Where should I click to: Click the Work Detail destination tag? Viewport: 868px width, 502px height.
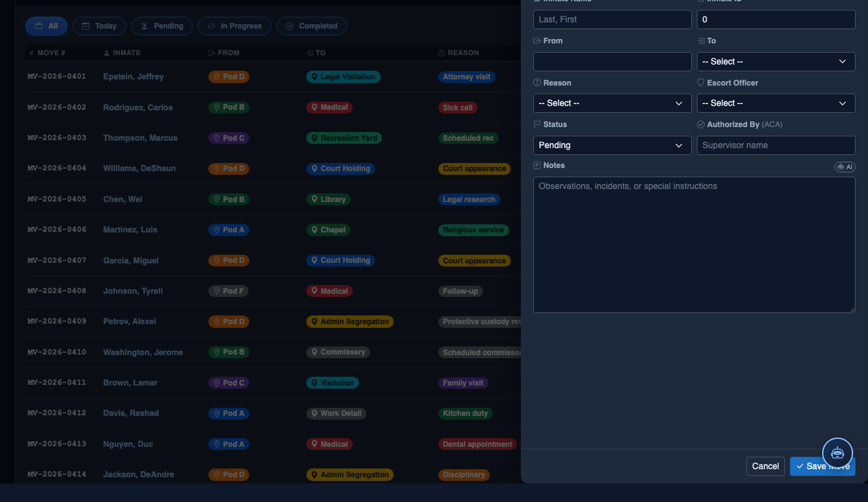pos(337,413)
